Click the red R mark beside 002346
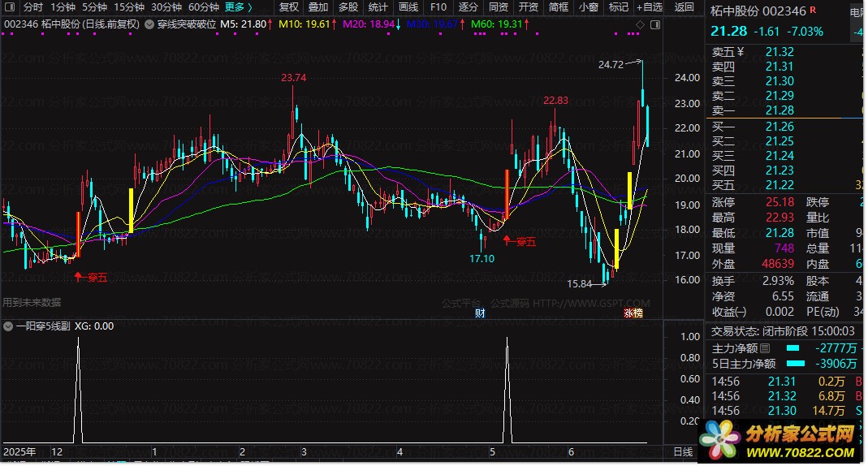This screenshot has width=868, height=466. point(813,10)
